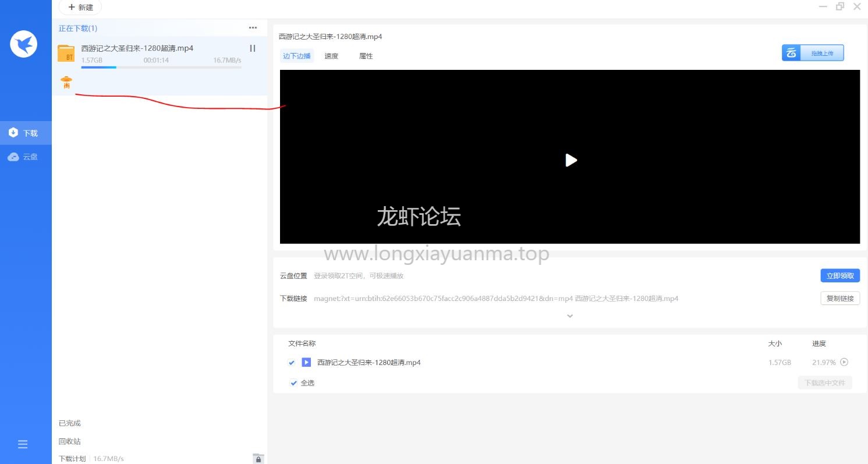The width and height of the screenshot is (868, 464).
Task: Select the task name 西游记之大圣归来-1280超清.mp4 in list
Action: pyautogui.click(x=137, y=48)
